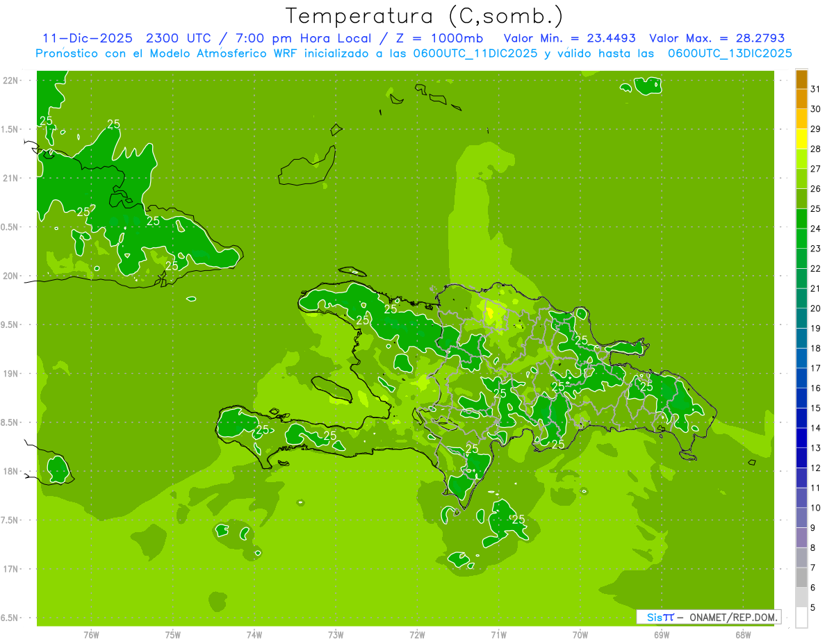The image size is (834, 644).
Task: Click the '19N' latitude axis label
Action: (x=11, y=374)
